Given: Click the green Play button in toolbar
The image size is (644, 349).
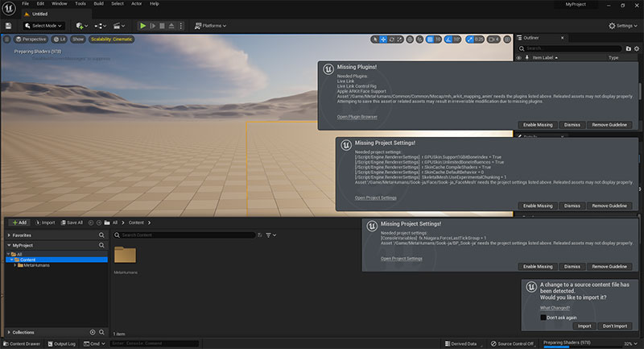Looking at the screenshot, I should [142, 26].
